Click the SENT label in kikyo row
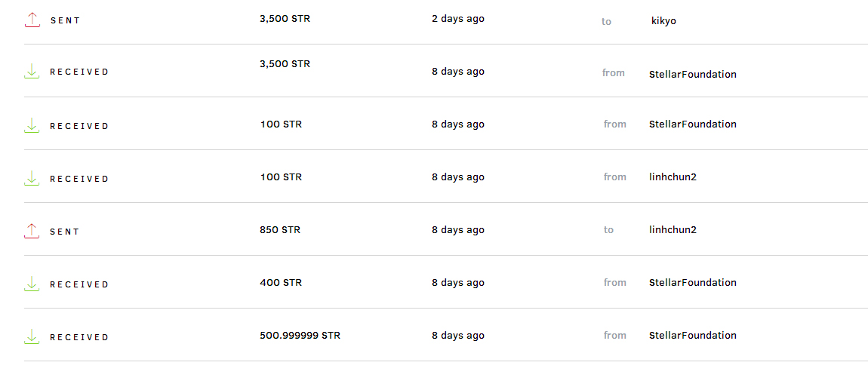Viewport: 868px width, 390px height. [65, 21]
